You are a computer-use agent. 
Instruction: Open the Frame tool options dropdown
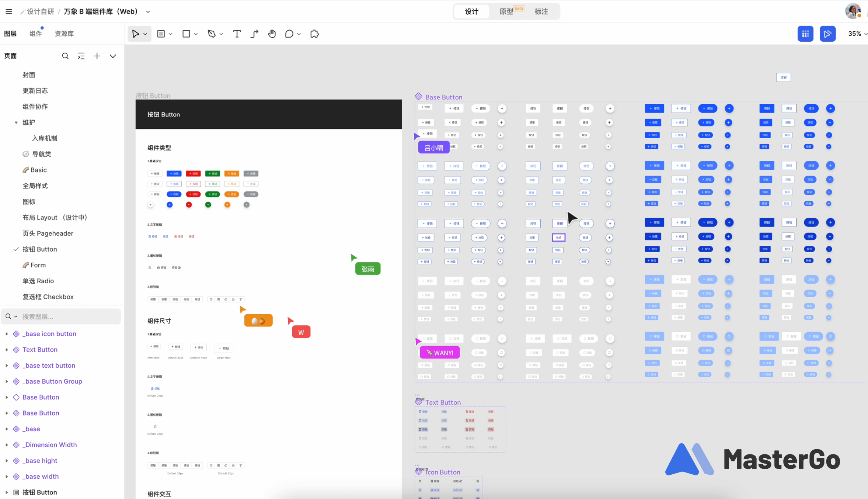click(x=170, y=34)
